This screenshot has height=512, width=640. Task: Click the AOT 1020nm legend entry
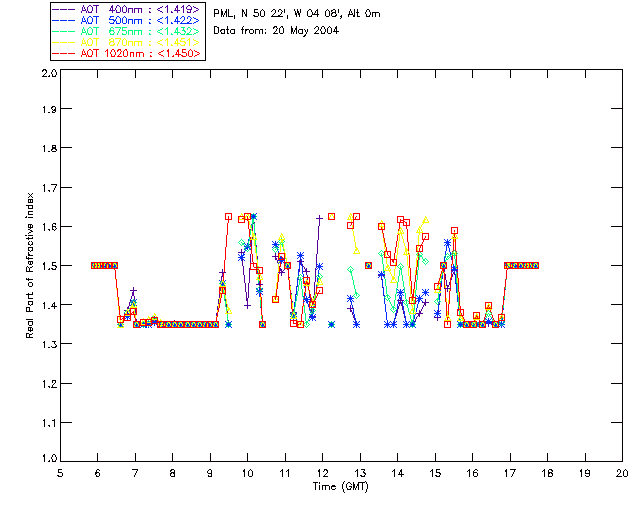click(x=127, y=53)
